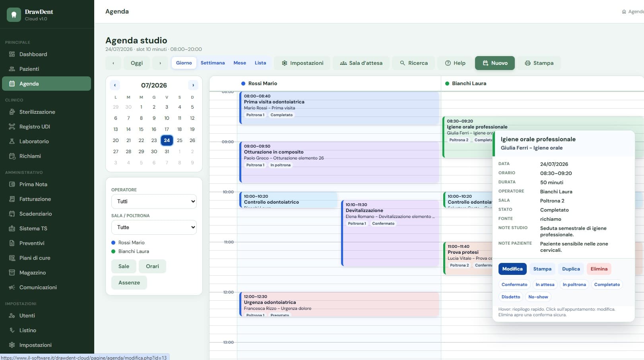This screenshot has width=644, height=360.
Task: Set status to No-show
Action: pos(538,297)
